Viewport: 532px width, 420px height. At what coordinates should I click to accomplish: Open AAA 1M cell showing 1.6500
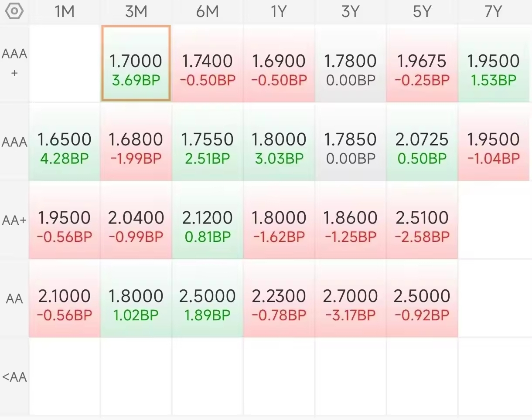point(65,142)
